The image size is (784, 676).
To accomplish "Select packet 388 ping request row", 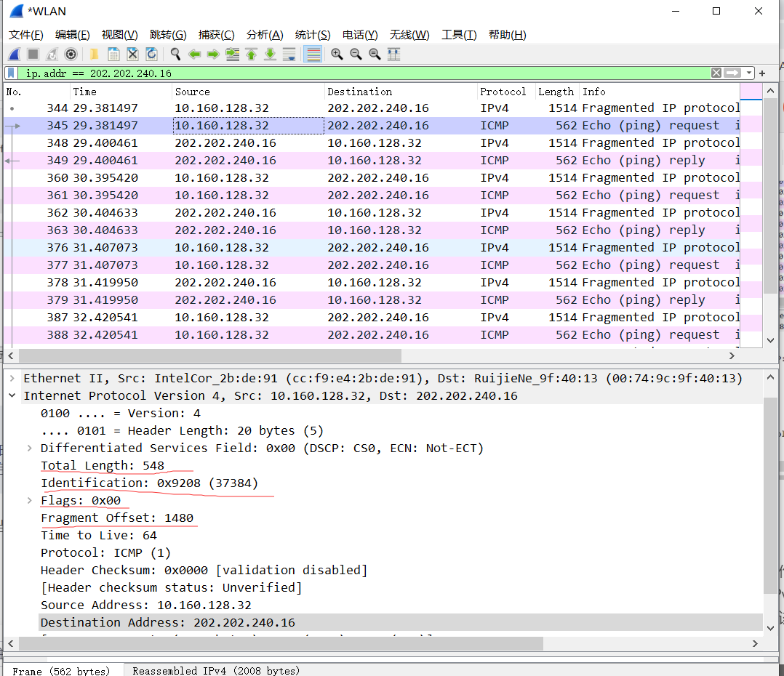I will [x=372, y=335].
